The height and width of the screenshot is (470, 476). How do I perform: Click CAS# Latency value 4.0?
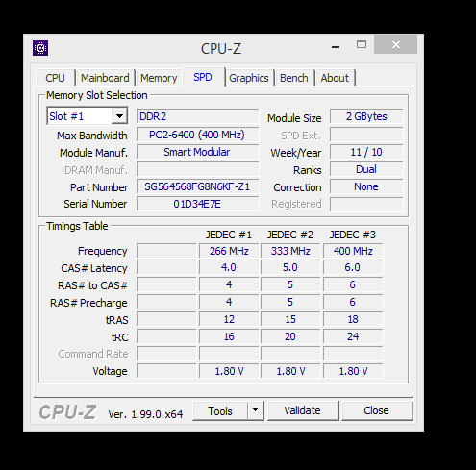229,267
